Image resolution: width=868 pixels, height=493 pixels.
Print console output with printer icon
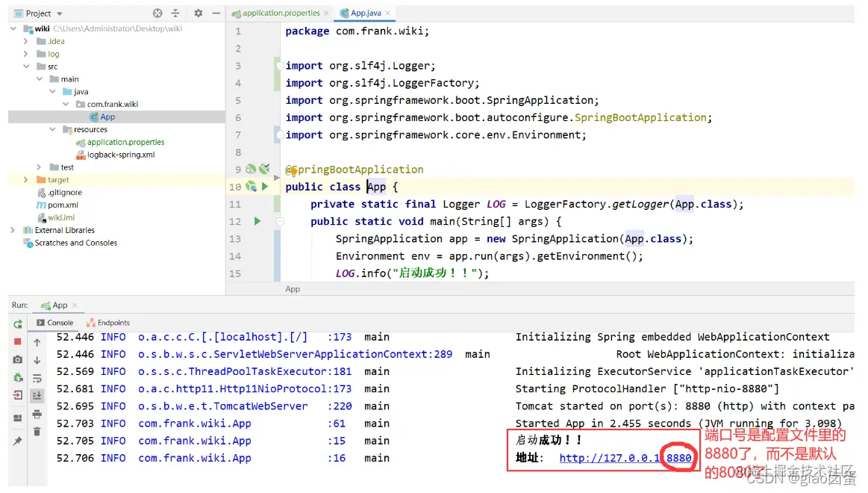coord(37,415)
